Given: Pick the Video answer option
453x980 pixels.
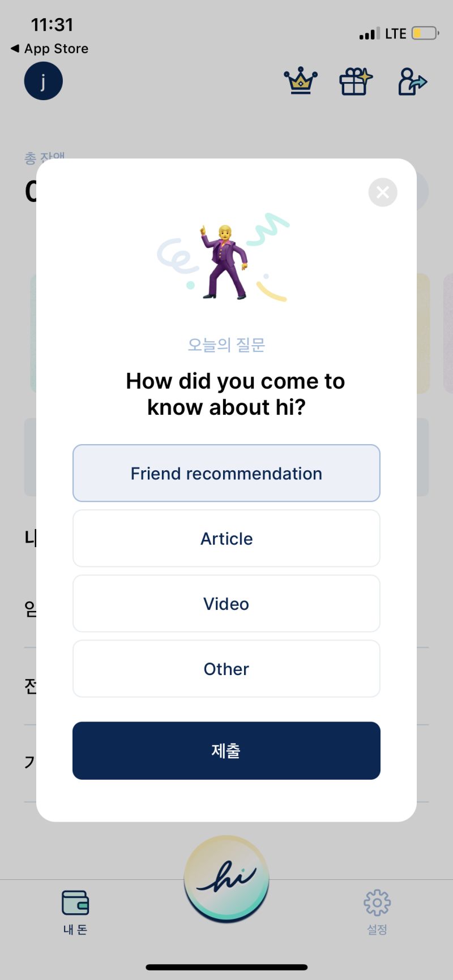Looking at the screenshot, I should (226, 603).
